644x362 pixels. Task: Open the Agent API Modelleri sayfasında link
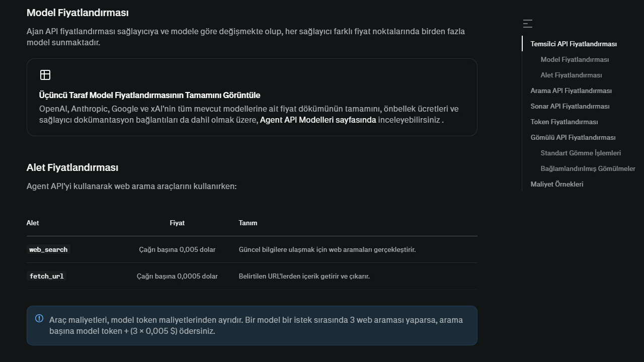click(x=318, y=120)
